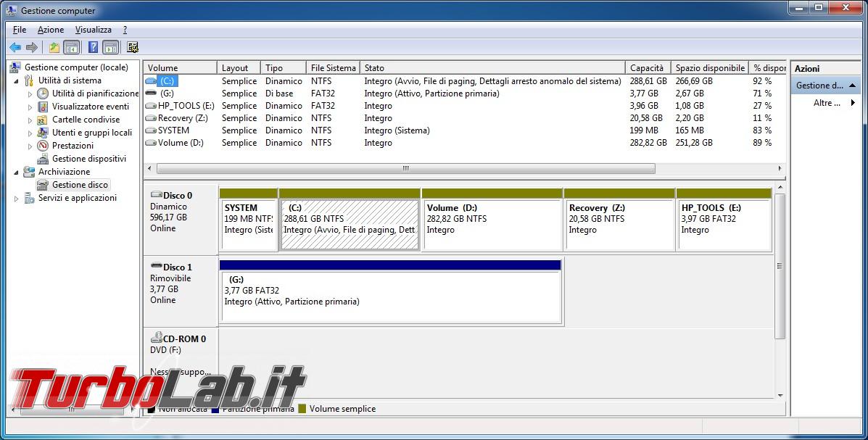
Task: Click the Disco 1 removable disk icon
Action: coord(156,267)
